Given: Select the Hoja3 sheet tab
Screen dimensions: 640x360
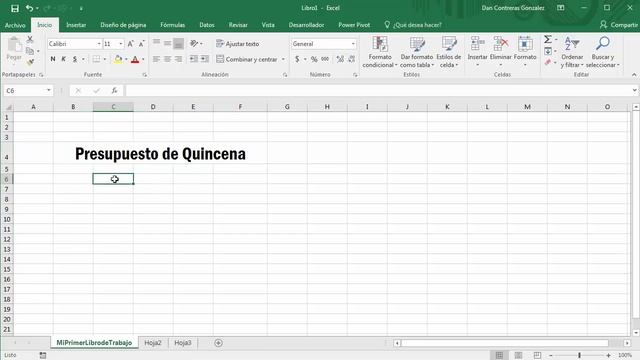Looking at the screenshot, I should coord(182,343).
